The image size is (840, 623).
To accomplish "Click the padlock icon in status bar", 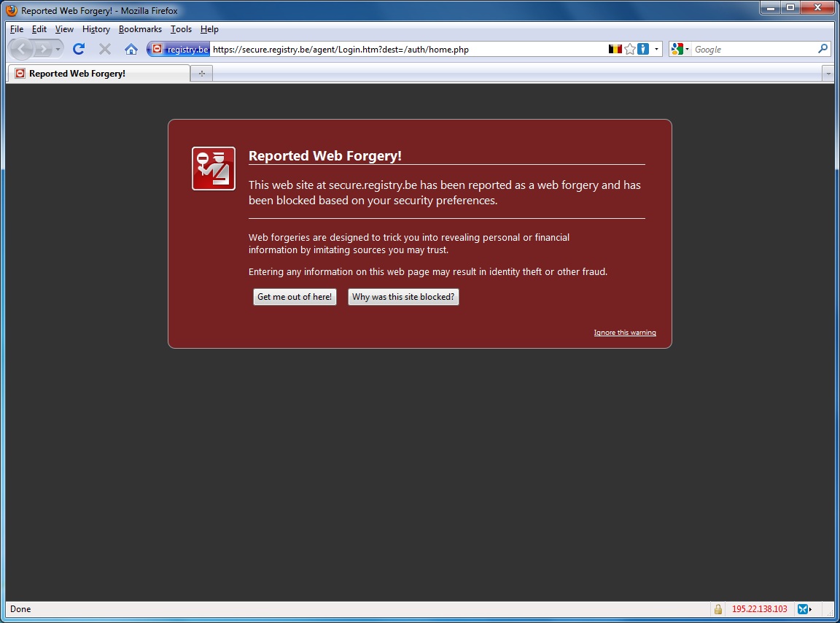I will pos(717,609).
